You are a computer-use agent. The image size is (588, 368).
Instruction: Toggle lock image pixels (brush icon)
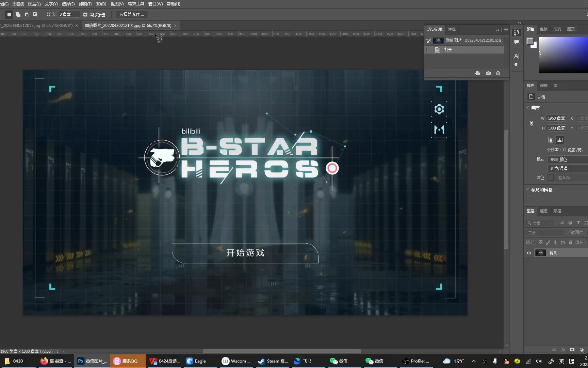click(548, 242)
